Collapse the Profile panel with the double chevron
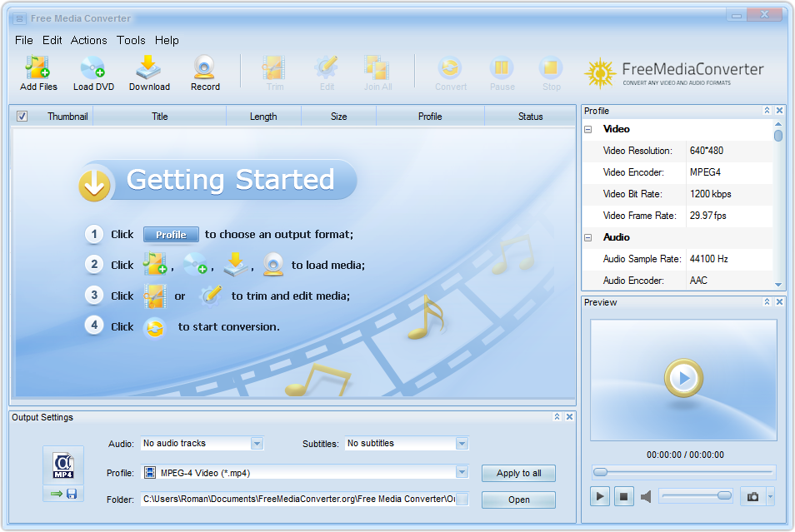795x532 pixels. click(x=767, y=111)
